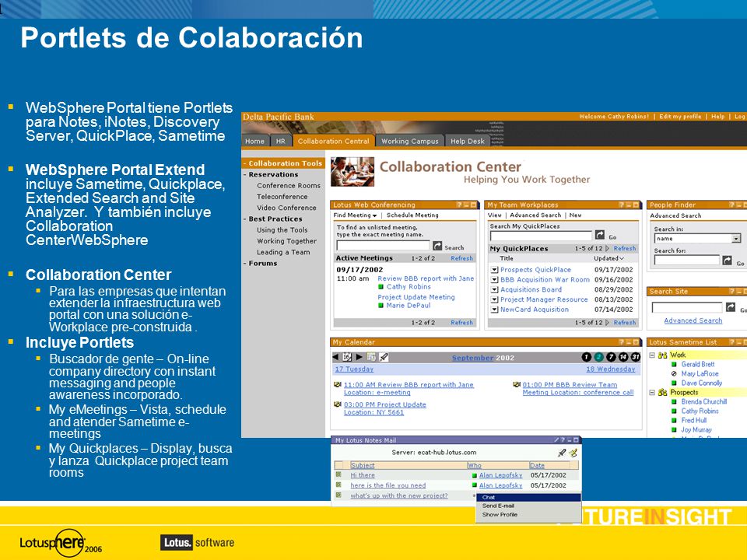Select Brenda Churchill in Sametime List

pos(703,402)
